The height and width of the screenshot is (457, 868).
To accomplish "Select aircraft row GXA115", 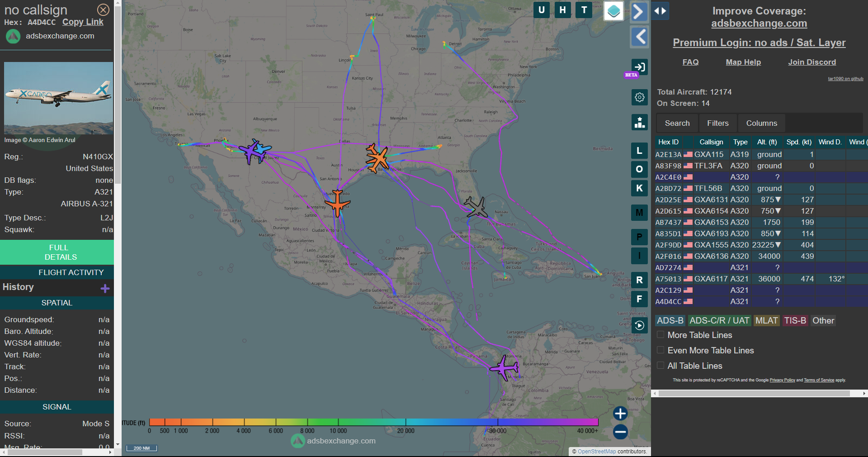I will 761,154.
